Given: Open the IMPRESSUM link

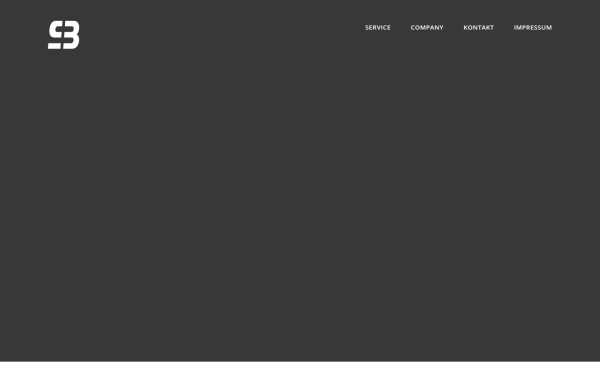Looking at the screenshot, I should coord(533,28).
